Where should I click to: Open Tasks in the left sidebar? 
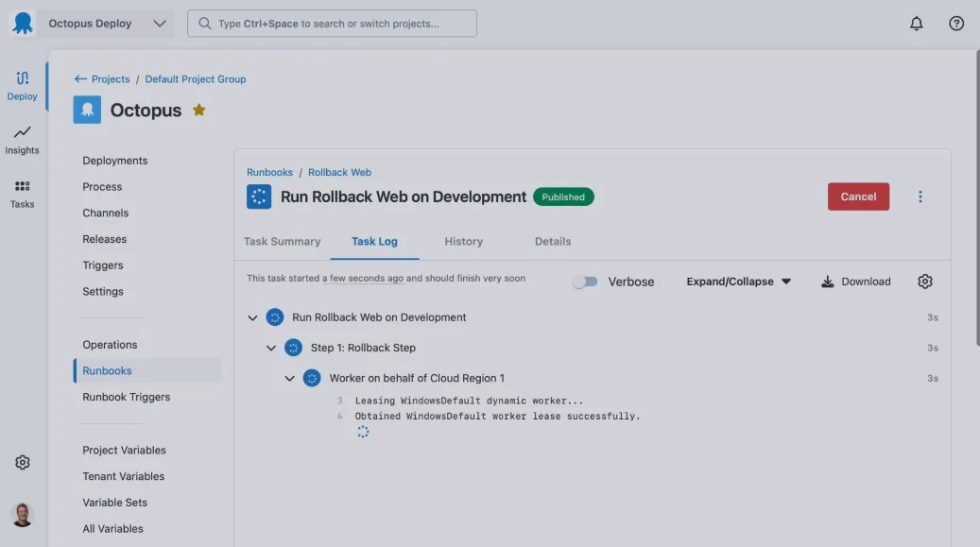tap(22, 194)
